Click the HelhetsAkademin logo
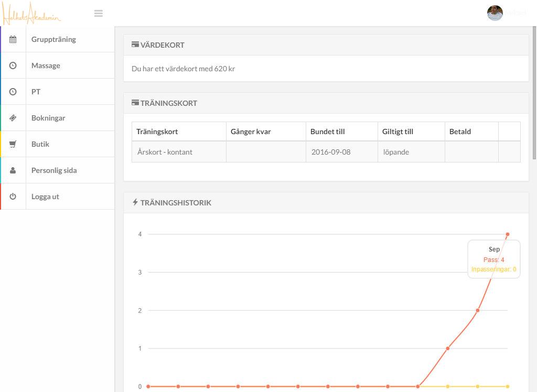 [31, 14]
